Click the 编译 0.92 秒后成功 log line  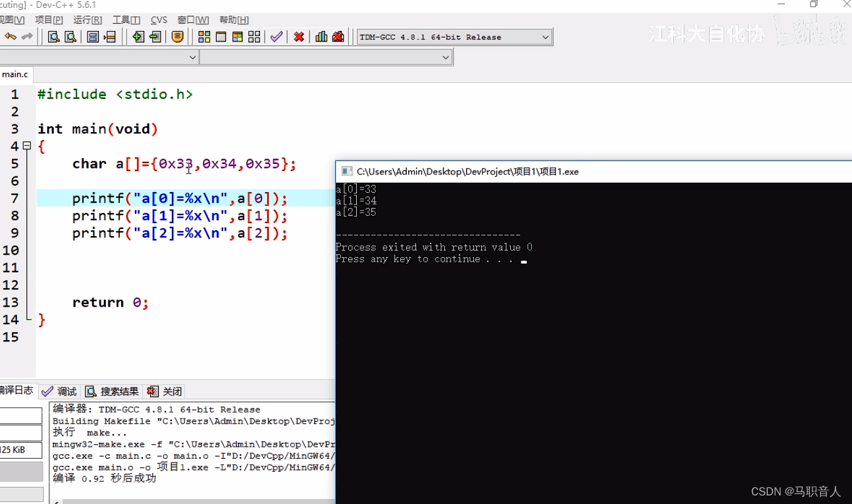[105, 478]
